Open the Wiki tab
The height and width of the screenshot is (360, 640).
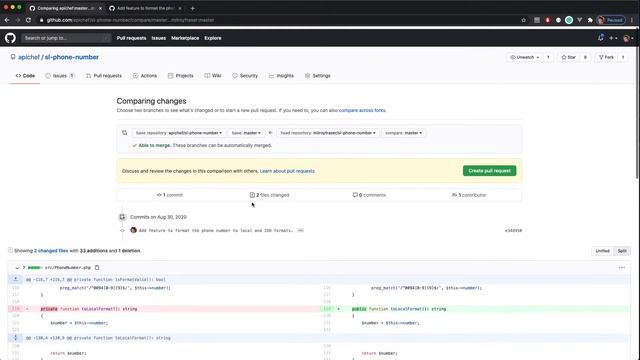tap(213, 76)
